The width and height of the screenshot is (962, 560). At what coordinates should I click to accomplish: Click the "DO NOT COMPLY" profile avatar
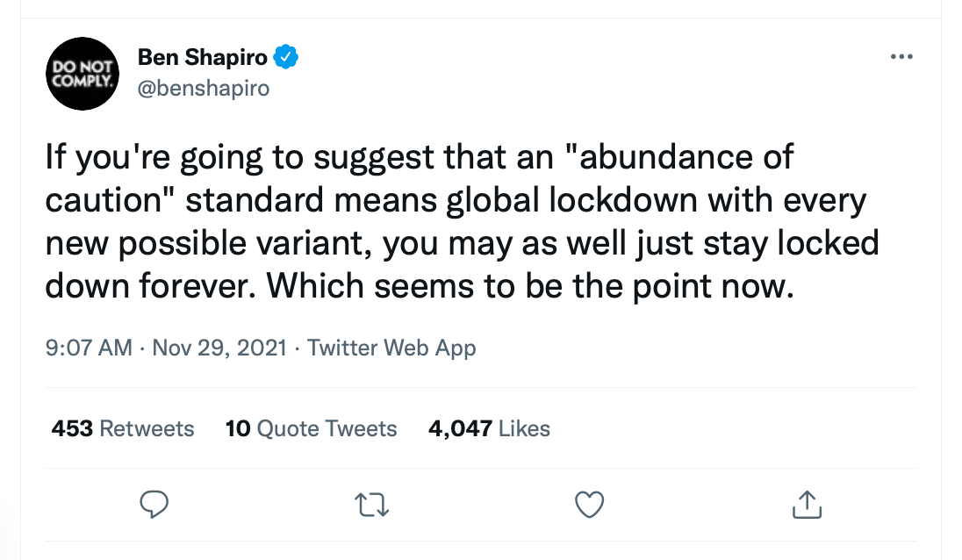(x=82, y=74)
